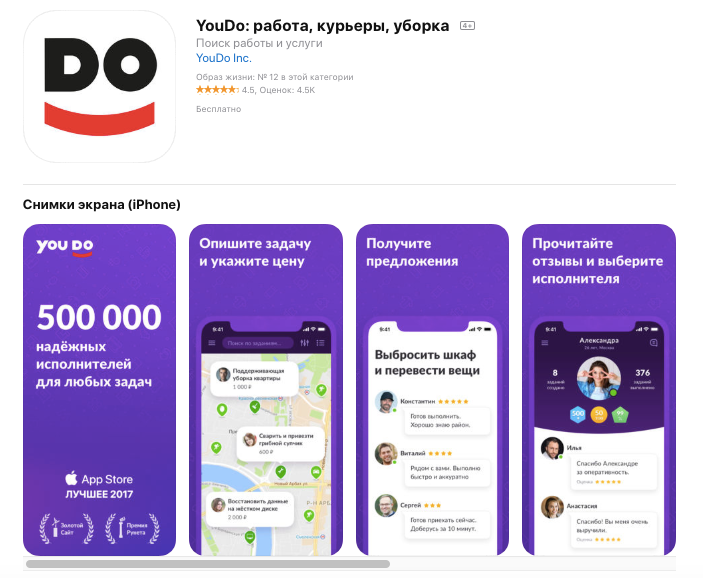The height and width of the screenshot is (578, 703).
Task: Click the horizontal screenshots scrollbar
Action: tap(208, 564)
